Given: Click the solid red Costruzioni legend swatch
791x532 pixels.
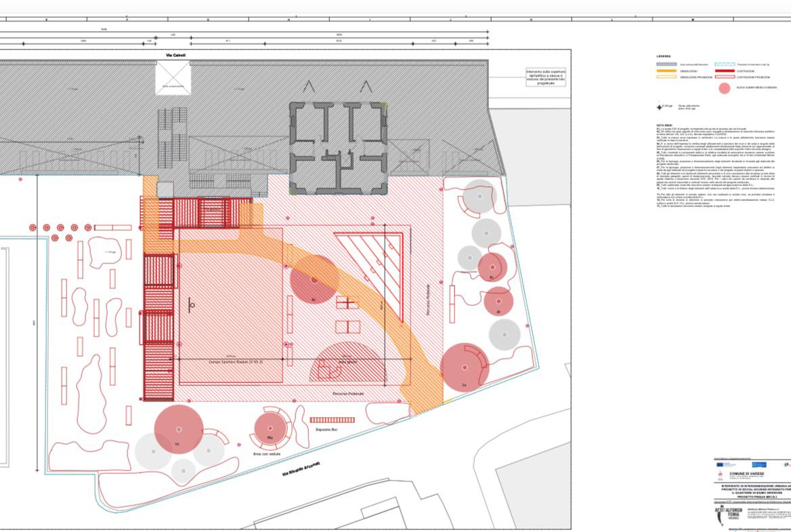Looking at the screenshot, I should [x=725, y=71].
